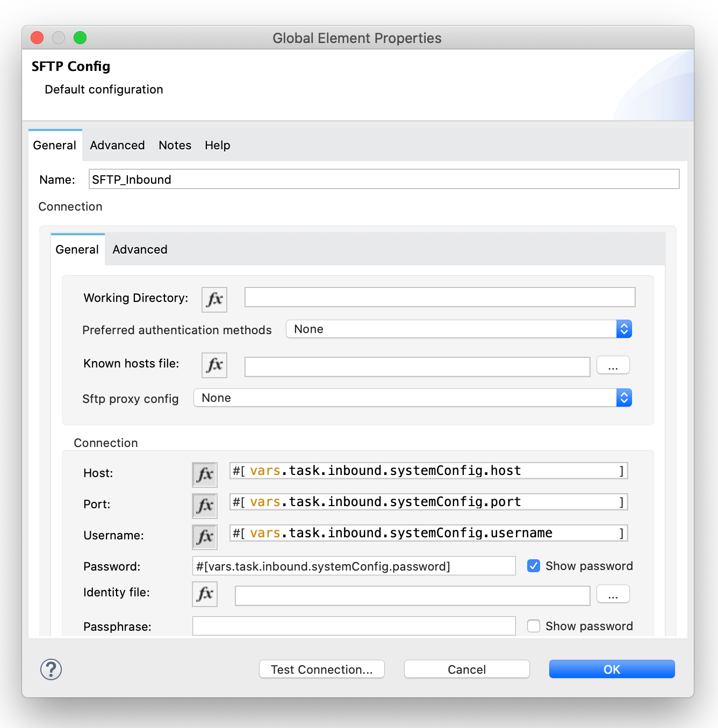Click the fx icon beside Identity file
The image size is (718, 728).
coord(204,594)
